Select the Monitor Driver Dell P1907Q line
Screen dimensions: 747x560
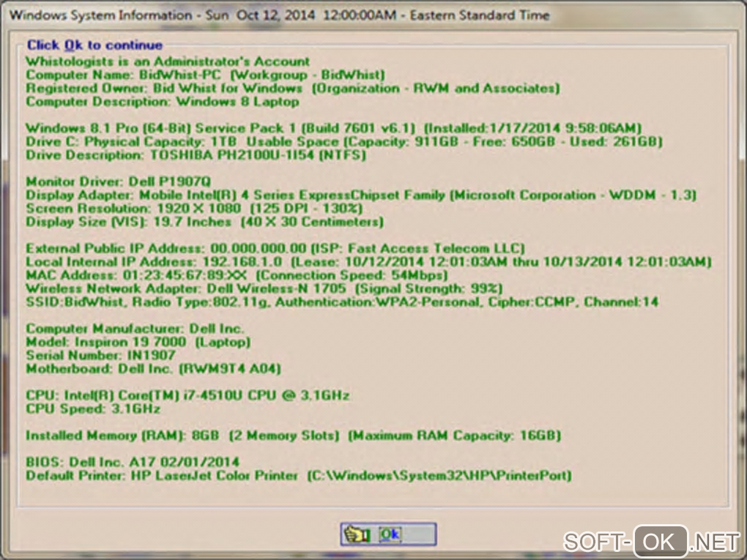[118, 182]
